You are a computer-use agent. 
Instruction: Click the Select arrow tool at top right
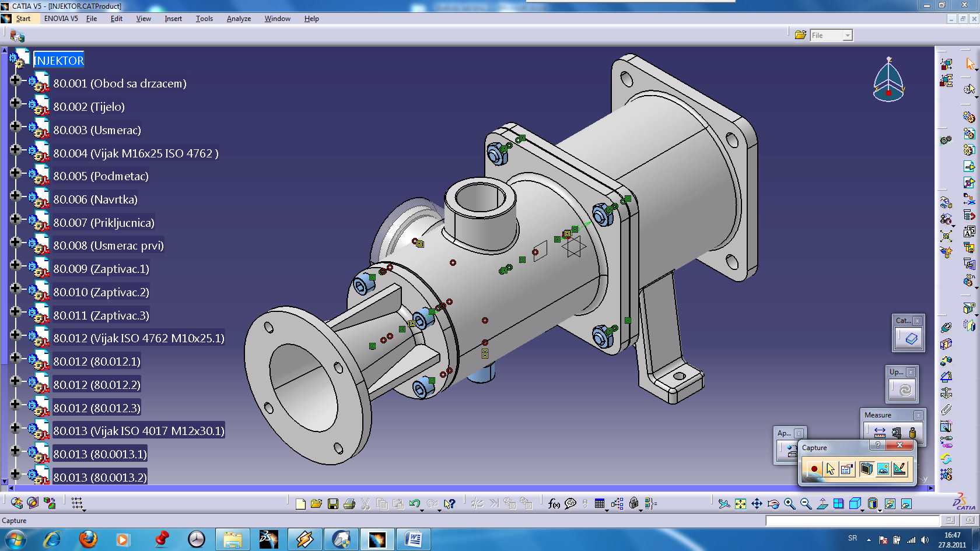pyautogui.click(x=970, y=64)
